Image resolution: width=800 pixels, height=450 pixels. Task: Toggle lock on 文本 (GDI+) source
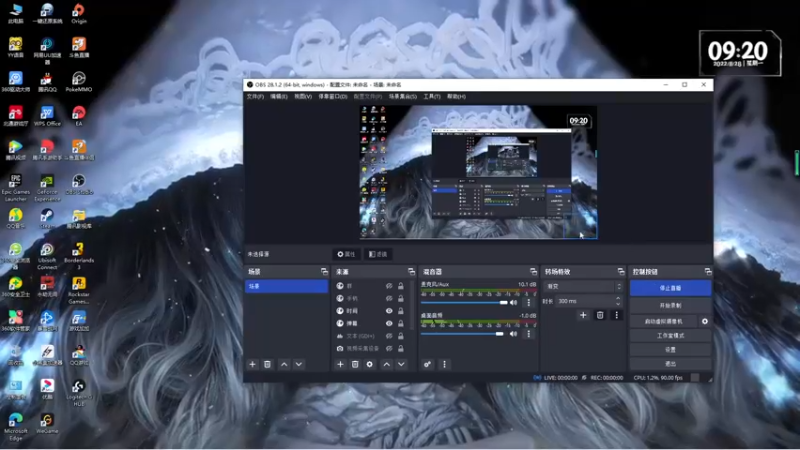[x=401, y=336]
